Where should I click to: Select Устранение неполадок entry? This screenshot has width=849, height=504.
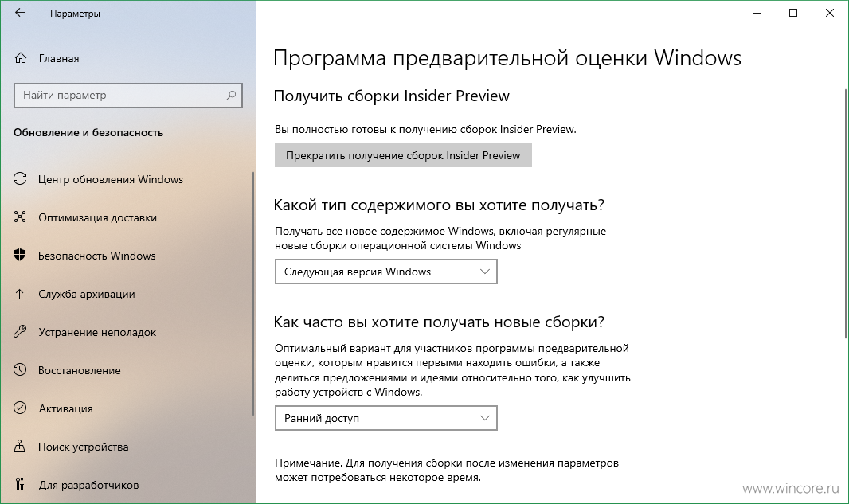97,332
